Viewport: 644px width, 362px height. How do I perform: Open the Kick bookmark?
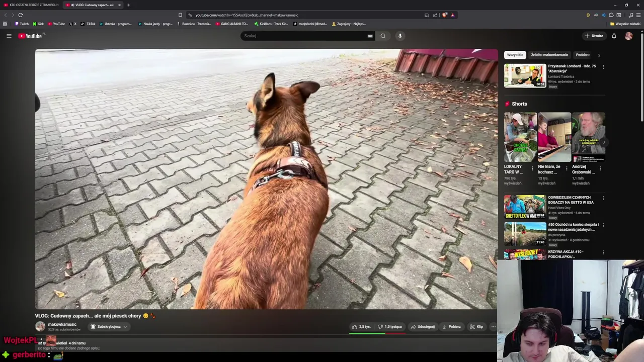click(x=38, y=24)
